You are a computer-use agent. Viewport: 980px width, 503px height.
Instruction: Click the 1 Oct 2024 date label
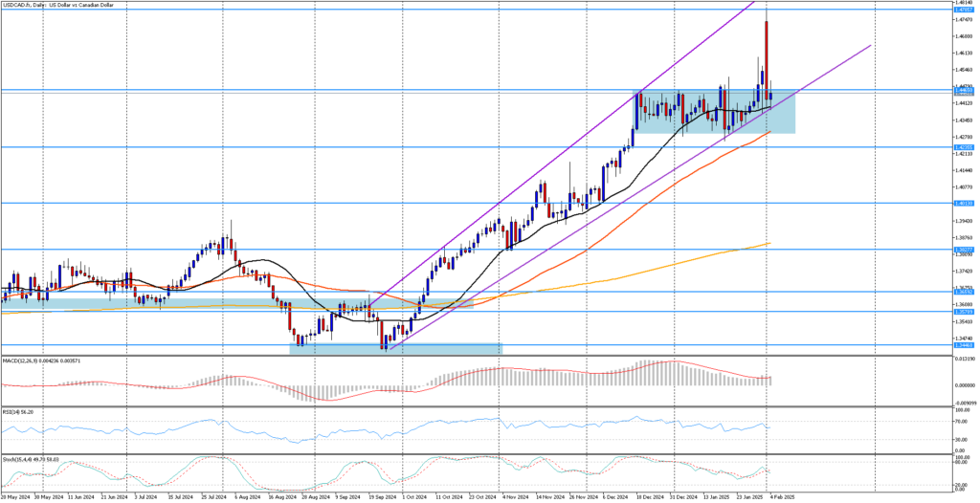pos(414,497)
